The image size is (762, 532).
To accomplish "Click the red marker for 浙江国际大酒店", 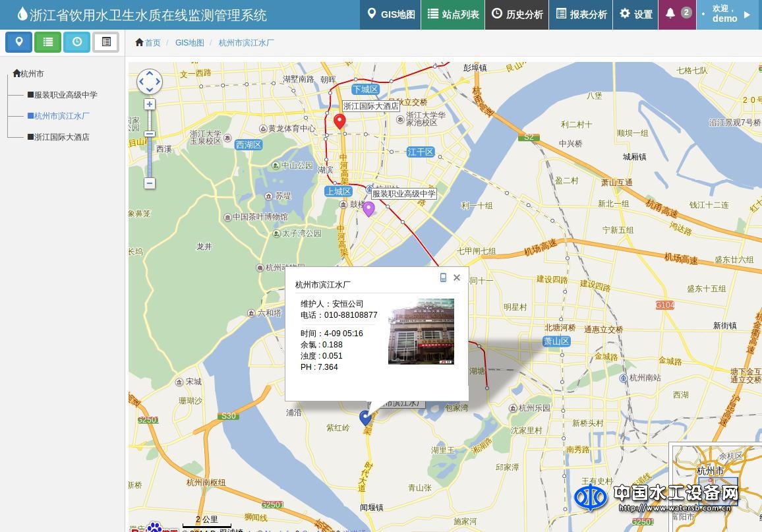I will click(339, 121).
